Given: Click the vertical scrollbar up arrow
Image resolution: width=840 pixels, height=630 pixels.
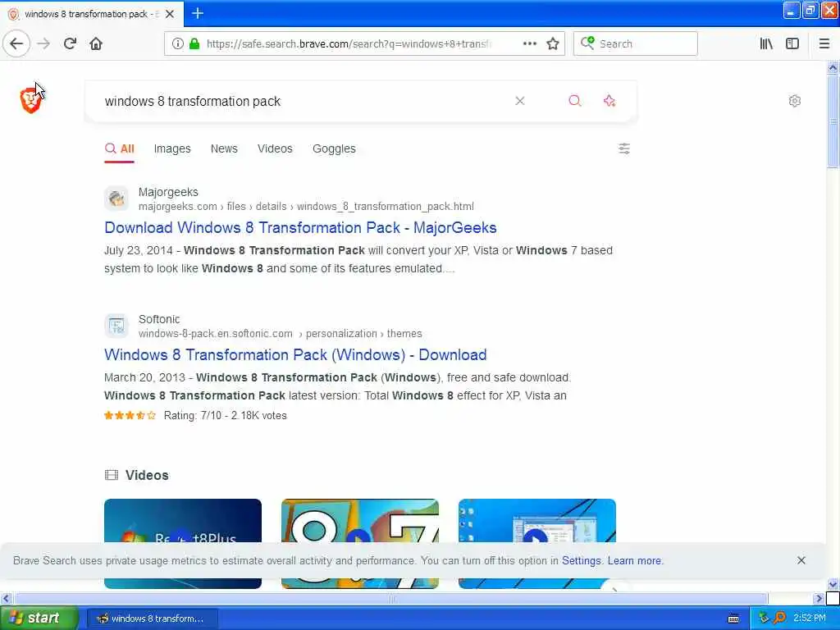Looking at the screenshot, I should point(833,68).
